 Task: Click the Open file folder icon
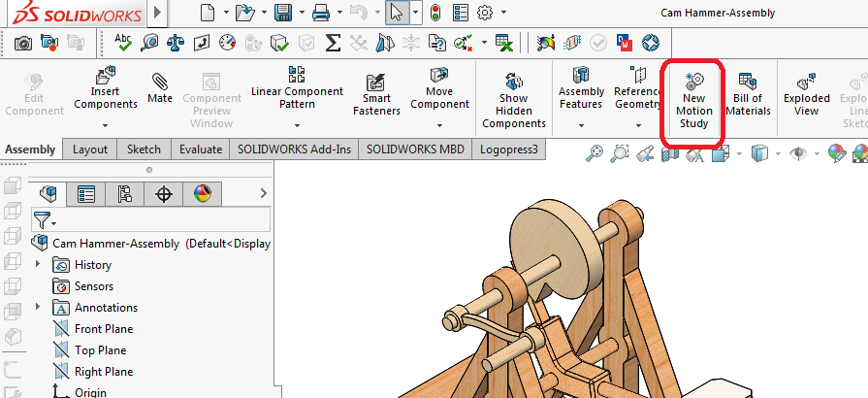click(245, 13)
